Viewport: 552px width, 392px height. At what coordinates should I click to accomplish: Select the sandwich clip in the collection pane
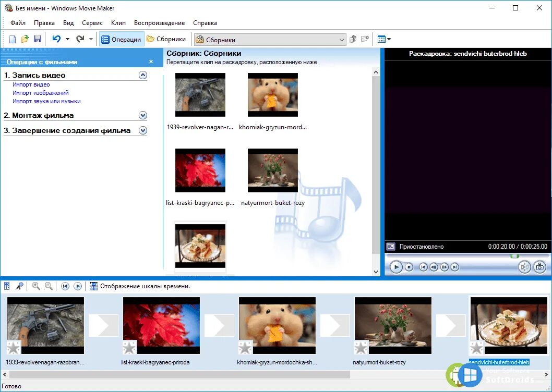(x=200, y=246)
